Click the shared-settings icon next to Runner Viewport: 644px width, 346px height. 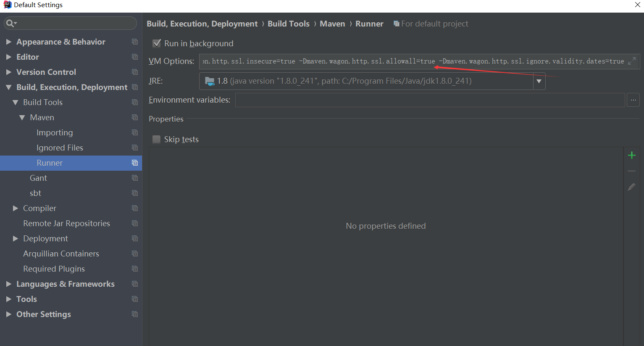(x=134, y=163)
